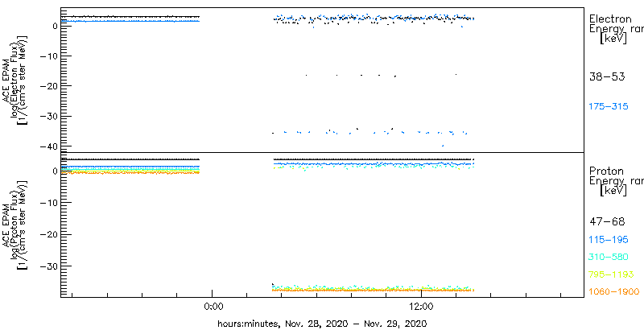Click the -30 tick label on electron plot
The image size is (644, 330).
tap(48, 116)
